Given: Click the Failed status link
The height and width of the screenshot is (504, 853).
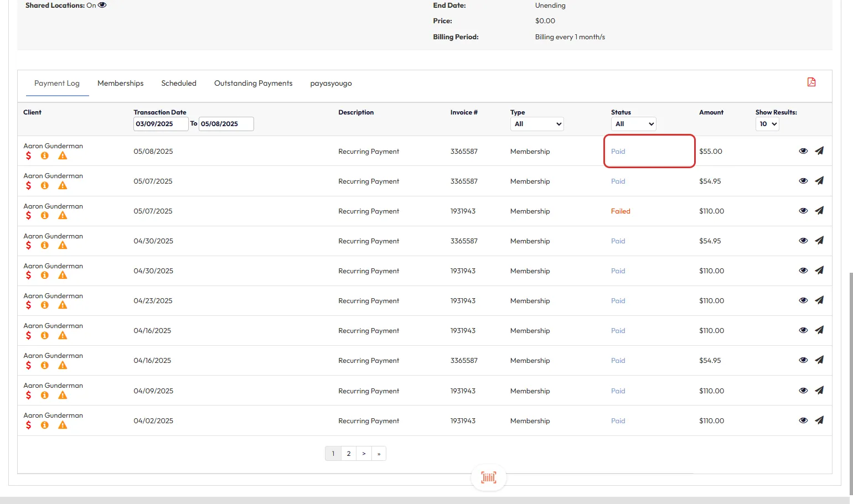Looking at the screenshot, I should 621,211.
